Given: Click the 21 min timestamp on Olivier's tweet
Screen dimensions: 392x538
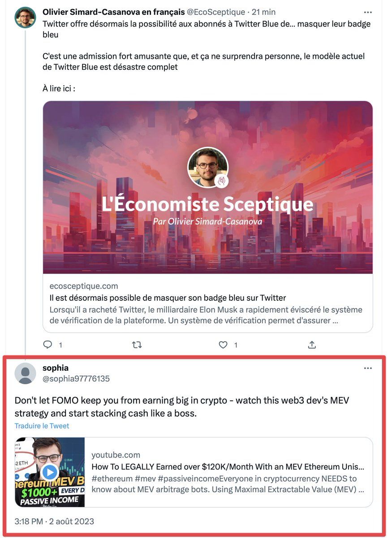Looking at the screenshot, I should coord(263,12).
